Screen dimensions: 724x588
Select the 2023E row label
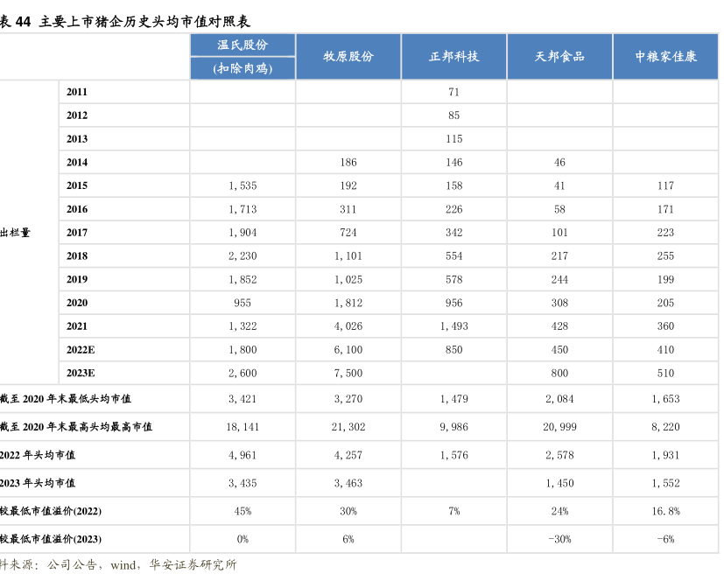pyautogui.click(x=81, y=373)
